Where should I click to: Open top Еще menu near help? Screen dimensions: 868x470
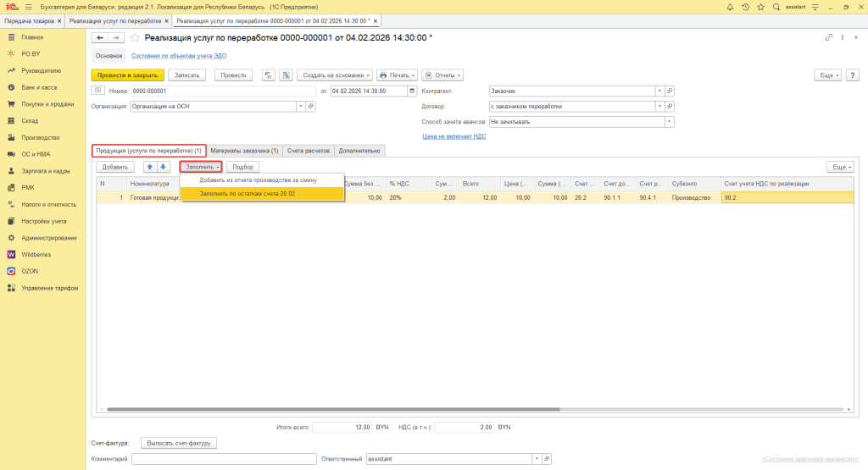(x=827, y=75)
